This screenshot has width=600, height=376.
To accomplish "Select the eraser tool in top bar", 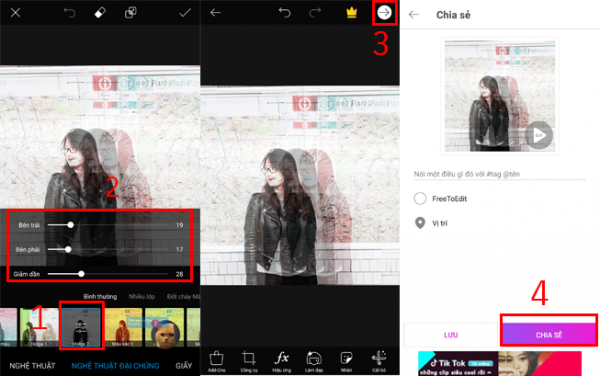I will pos(100,13).
